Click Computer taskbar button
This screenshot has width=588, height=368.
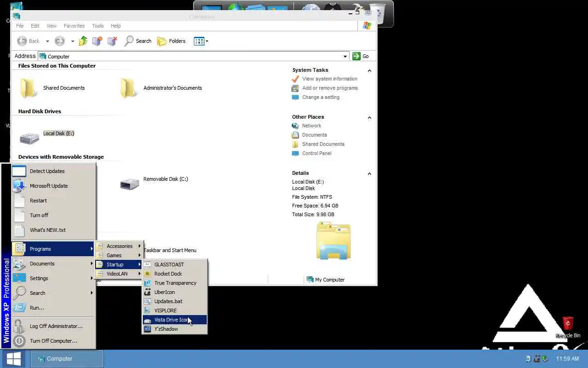coord(67,359)
